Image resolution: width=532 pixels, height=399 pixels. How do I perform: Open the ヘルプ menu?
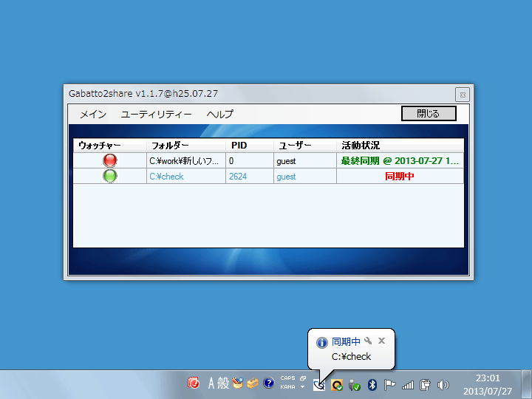(x=219, y=114)
